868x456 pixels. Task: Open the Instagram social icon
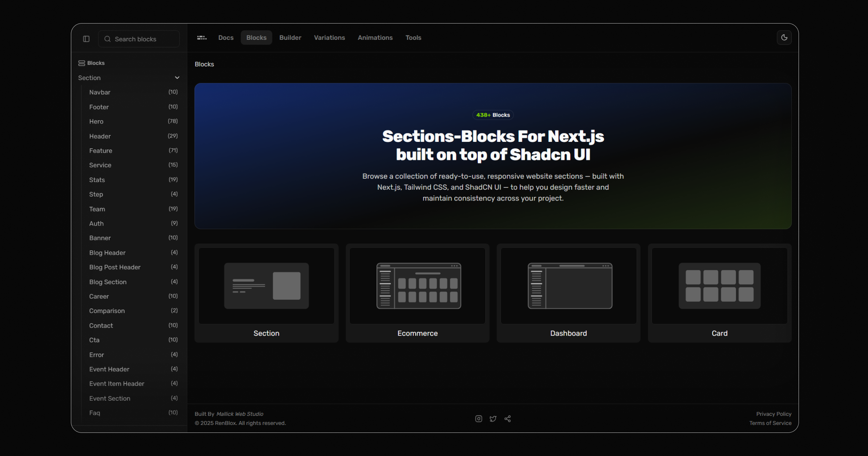[478, 418]
